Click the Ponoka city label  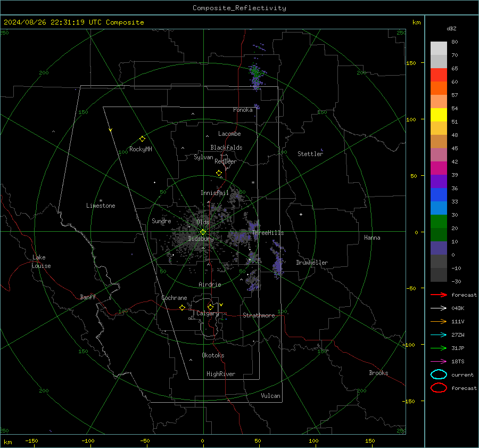[x=243, y=110]
